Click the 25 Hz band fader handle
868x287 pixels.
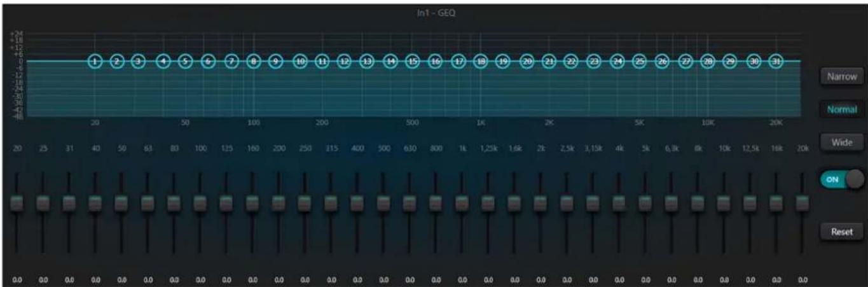tap(43, 204)
